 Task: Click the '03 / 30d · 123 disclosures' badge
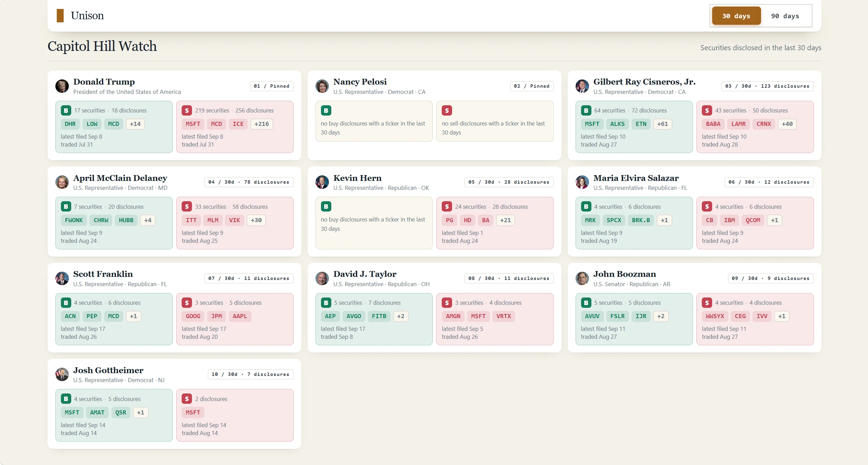point(768,86)
